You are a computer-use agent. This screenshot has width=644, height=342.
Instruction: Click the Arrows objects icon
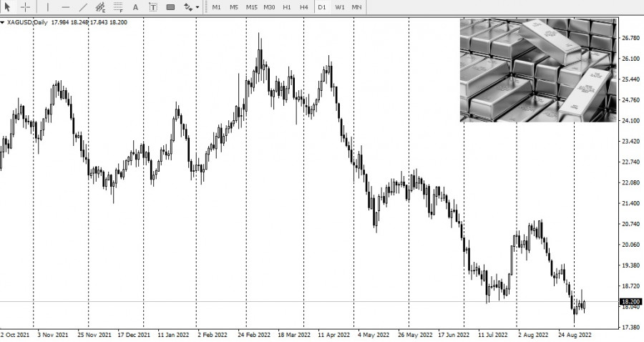188,7
